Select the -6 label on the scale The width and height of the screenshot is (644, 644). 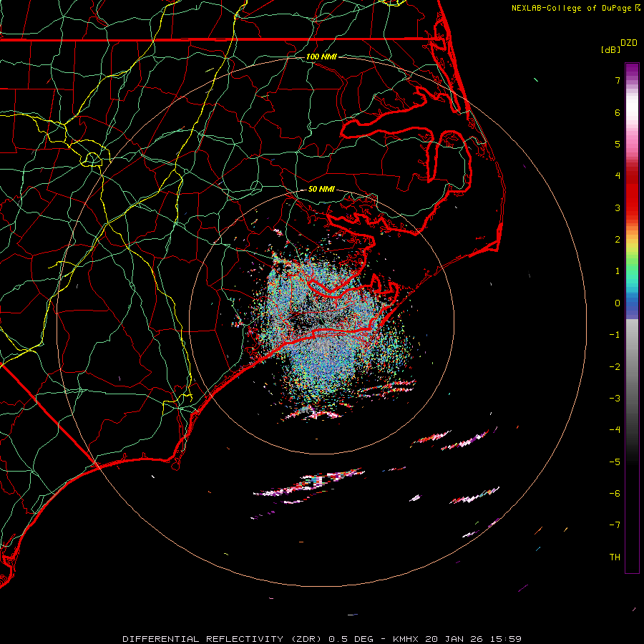(615, 494)
